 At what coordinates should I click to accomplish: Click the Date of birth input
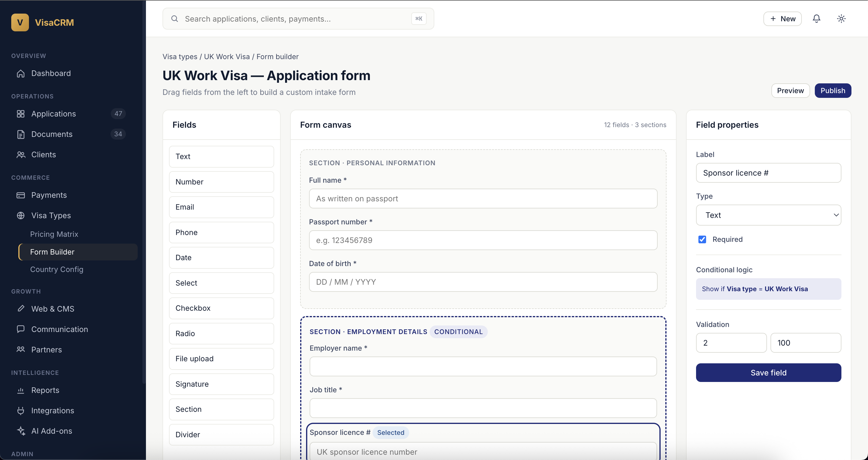click(483, 282)
